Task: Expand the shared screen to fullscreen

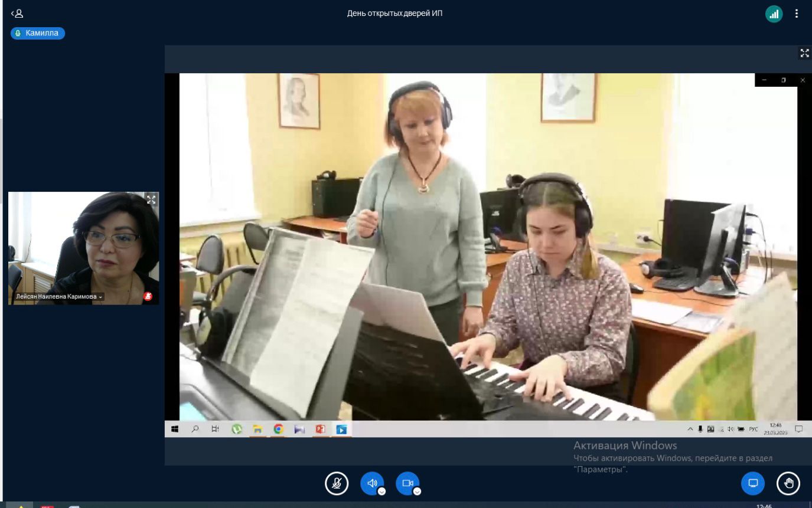Action: 804,53
